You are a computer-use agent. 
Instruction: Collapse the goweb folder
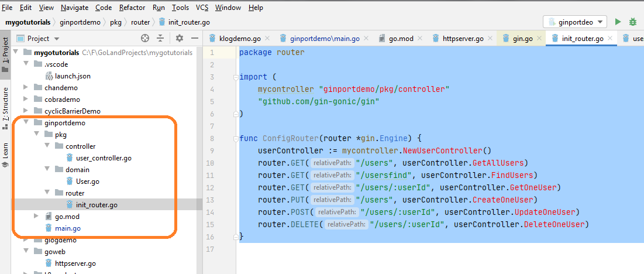tap(26, 251)
